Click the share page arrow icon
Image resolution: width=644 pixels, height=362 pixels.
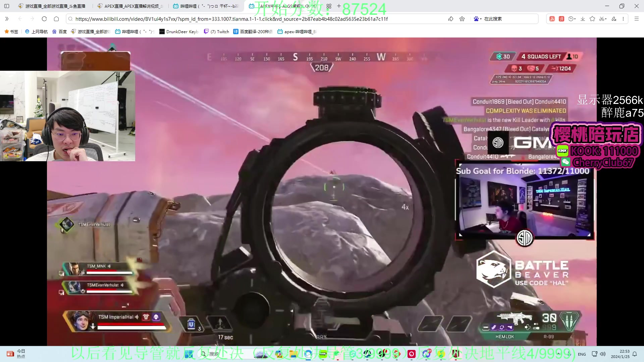click(450, 19)
